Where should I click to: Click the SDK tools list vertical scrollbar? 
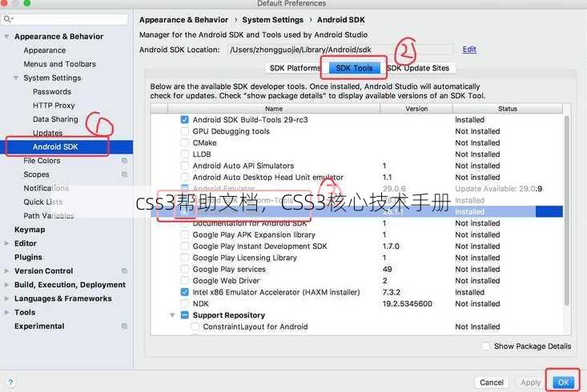(x=567, y=210)
